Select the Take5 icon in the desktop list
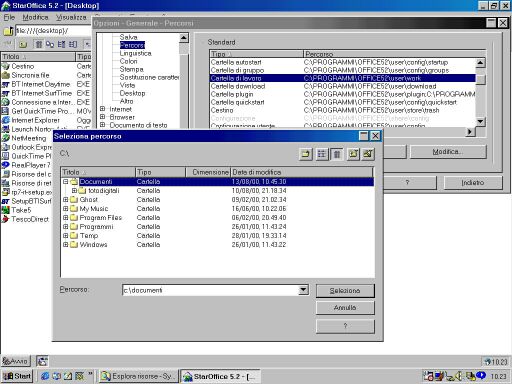 (x=6, y=210)
